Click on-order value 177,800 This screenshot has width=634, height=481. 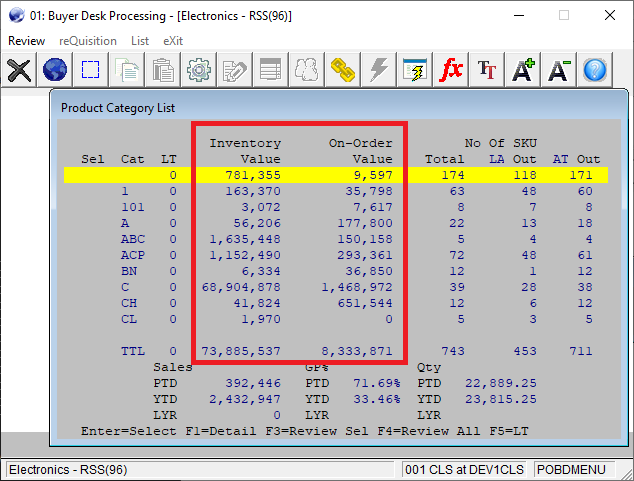[x=365, y=223]
